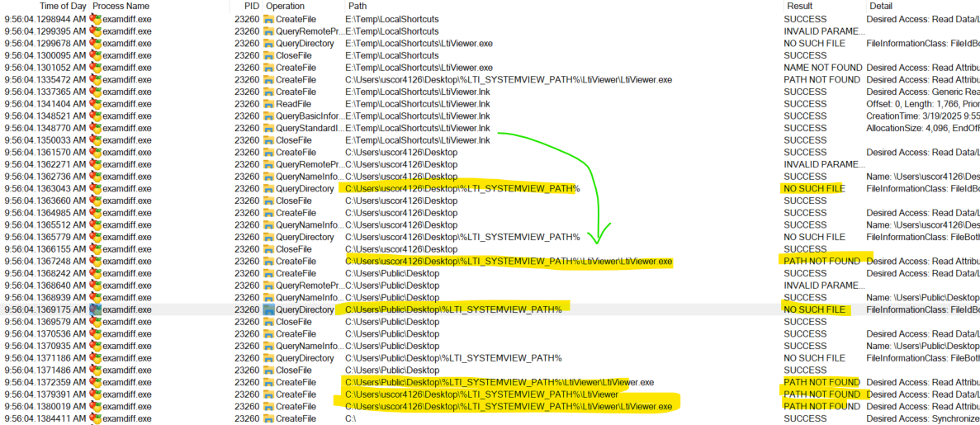Select the timestamp 9:56:04.1361570 AM
The width and height of the screenshot is (980, 425).
click(45, 153)
